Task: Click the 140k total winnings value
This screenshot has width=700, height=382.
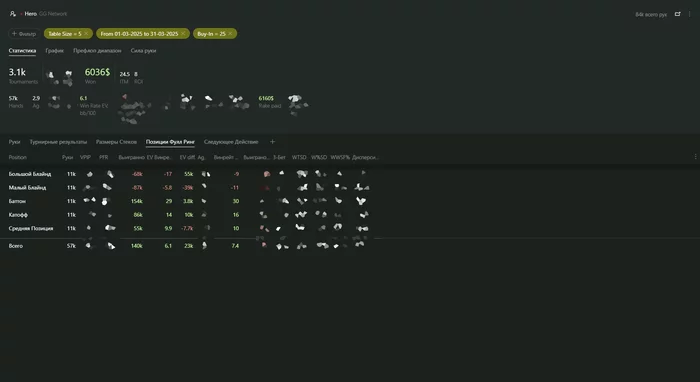Action: point(137,246)
